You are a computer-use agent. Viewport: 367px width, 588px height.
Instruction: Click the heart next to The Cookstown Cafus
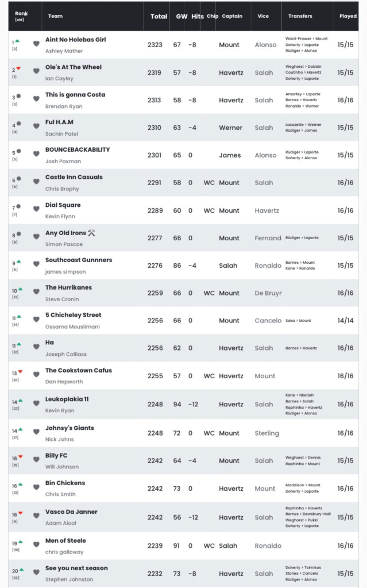[36, 375]
